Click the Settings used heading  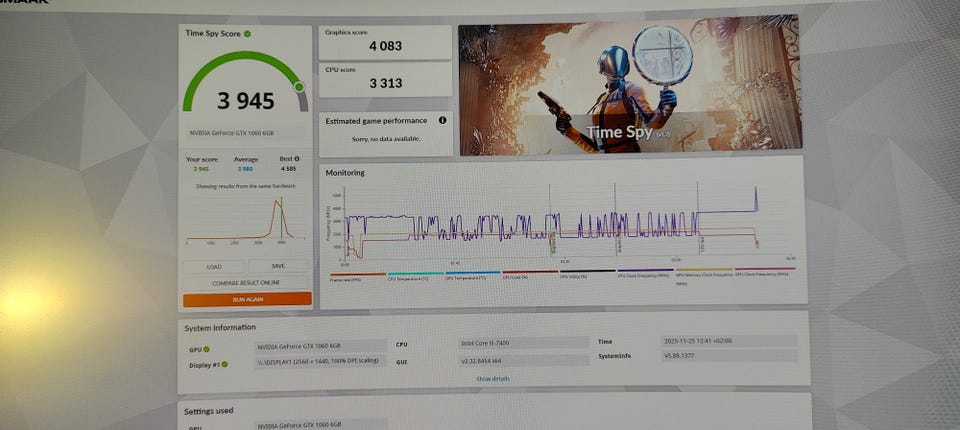click(x=209, y=410)
